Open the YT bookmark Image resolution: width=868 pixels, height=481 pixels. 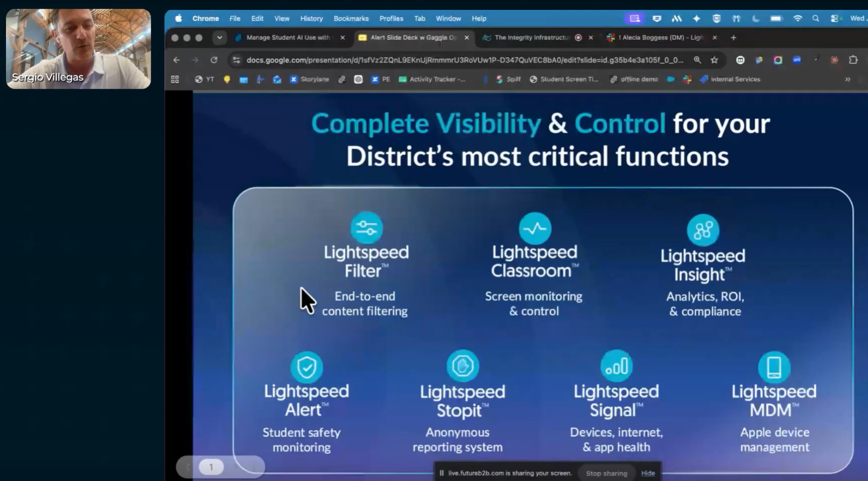(x=205, y=79)
